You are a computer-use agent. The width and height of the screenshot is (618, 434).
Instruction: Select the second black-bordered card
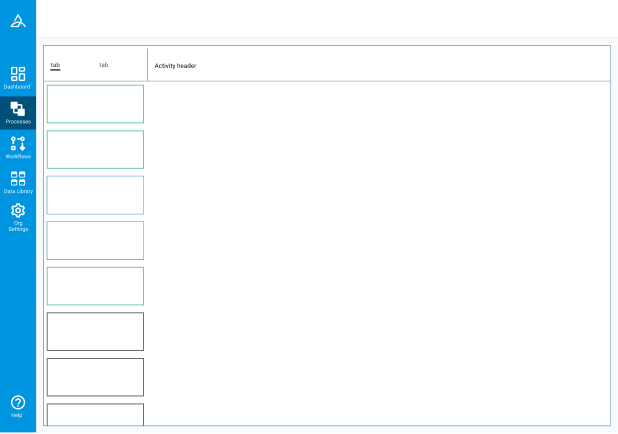95,377
